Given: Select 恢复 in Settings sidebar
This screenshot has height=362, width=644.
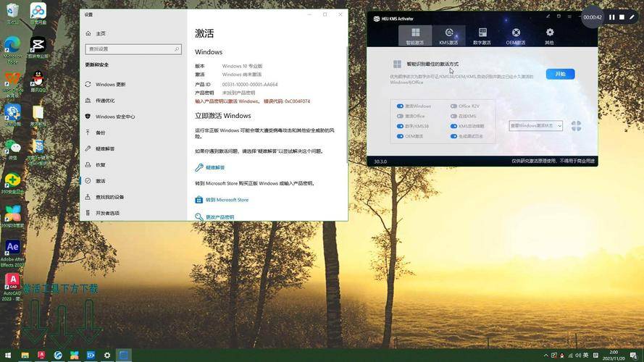Looking at the screenshot, I should point(133,164).
